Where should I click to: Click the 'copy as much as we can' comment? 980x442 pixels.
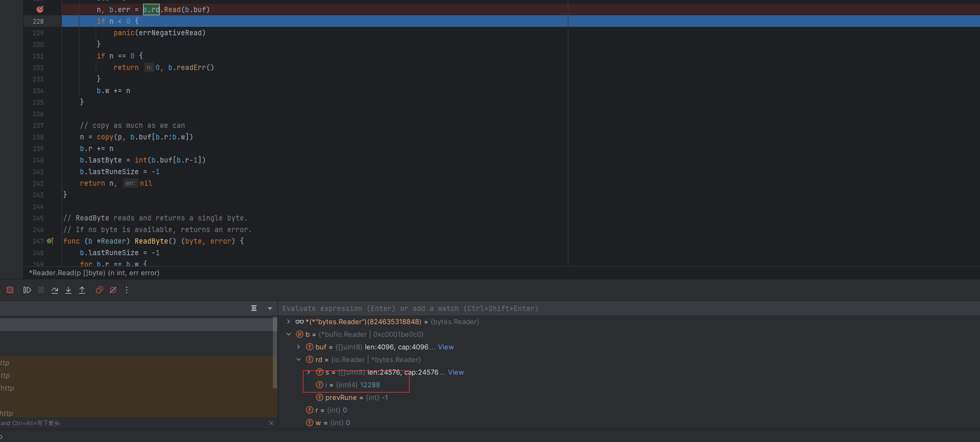coord(132,125)
